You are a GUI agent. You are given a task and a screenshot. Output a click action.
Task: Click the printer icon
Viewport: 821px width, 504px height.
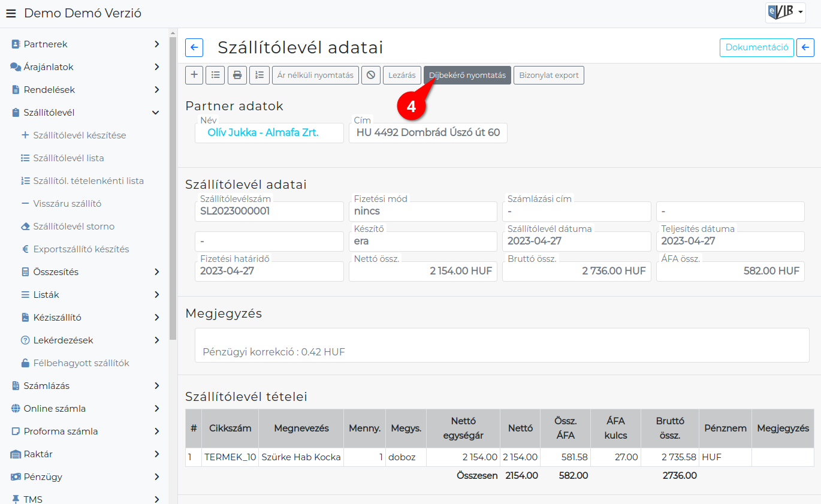(x=237, y=75)
